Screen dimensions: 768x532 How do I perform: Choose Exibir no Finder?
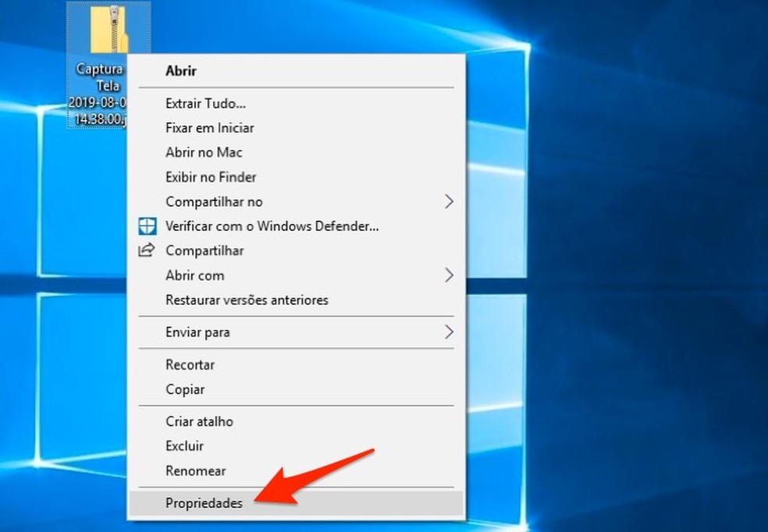(211, 177)
